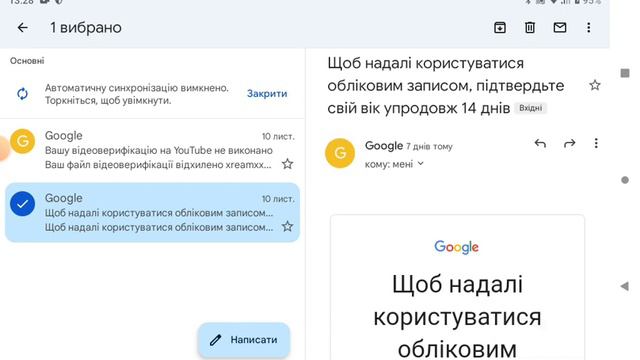The width and height of the screenshot is (640, 360).
Task: Compose a new message with Написати
Action: tap(244, 340)
